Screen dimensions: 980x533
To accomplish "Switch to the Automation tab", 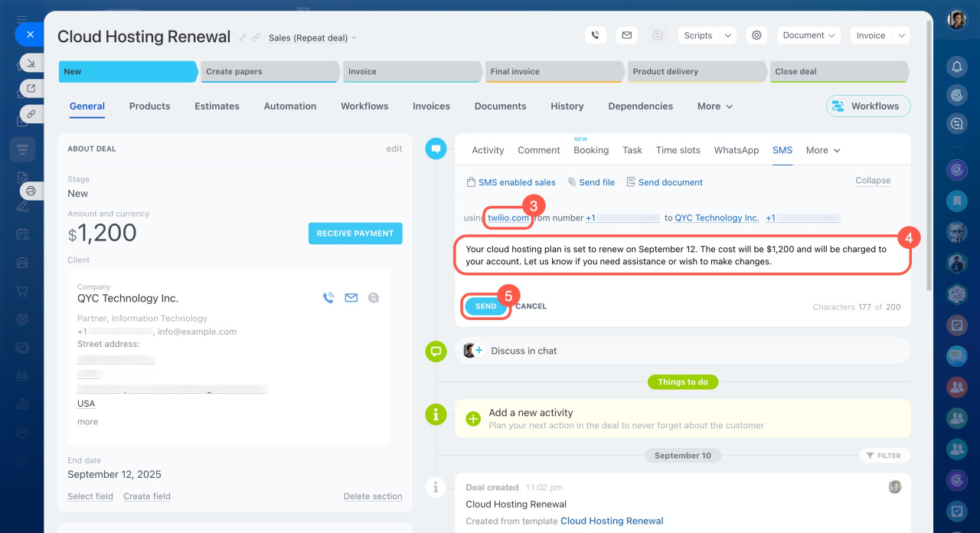I will point(290,106).
